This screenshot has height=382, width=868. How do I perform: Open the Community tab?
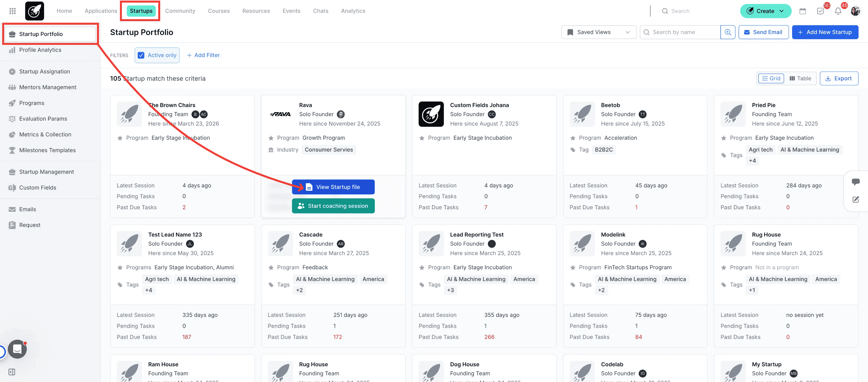click(x=180, y=11)
